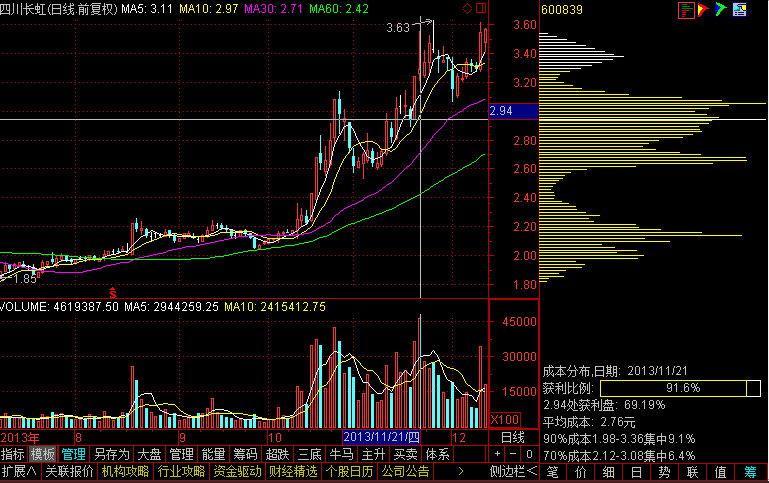Click the blue document panel icon at top right

click(x=739, y=11)
